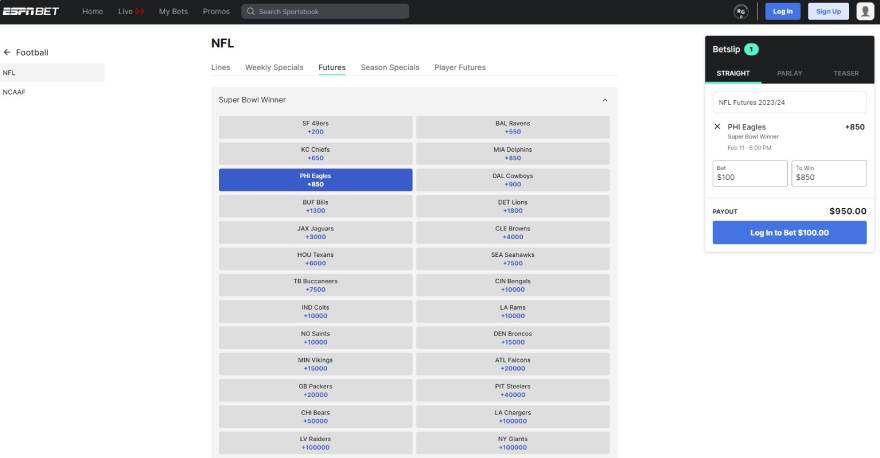Pick NY Giants +100000
This screenshot has height=458, width=880.
tap(512, 443)
